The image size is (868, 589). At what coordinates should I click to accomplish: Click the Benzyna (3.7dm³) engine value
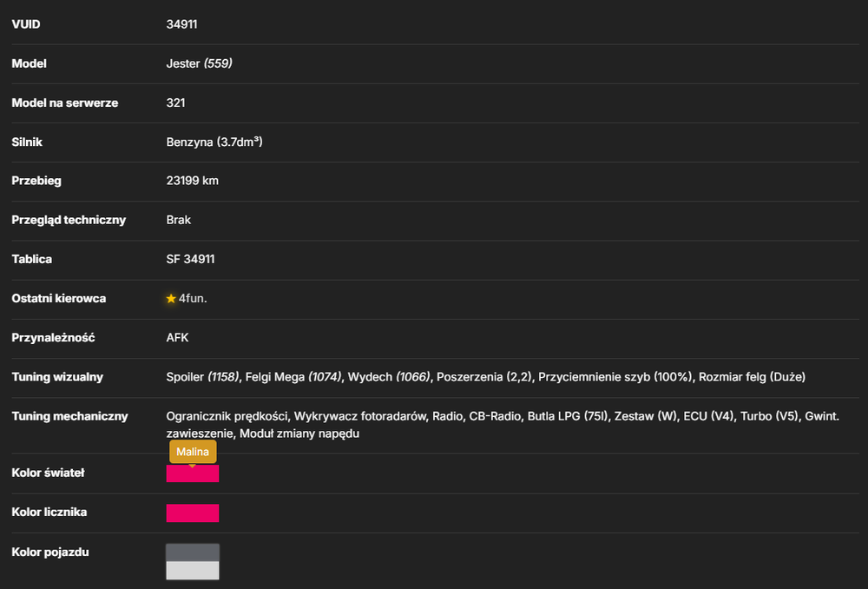214,142
